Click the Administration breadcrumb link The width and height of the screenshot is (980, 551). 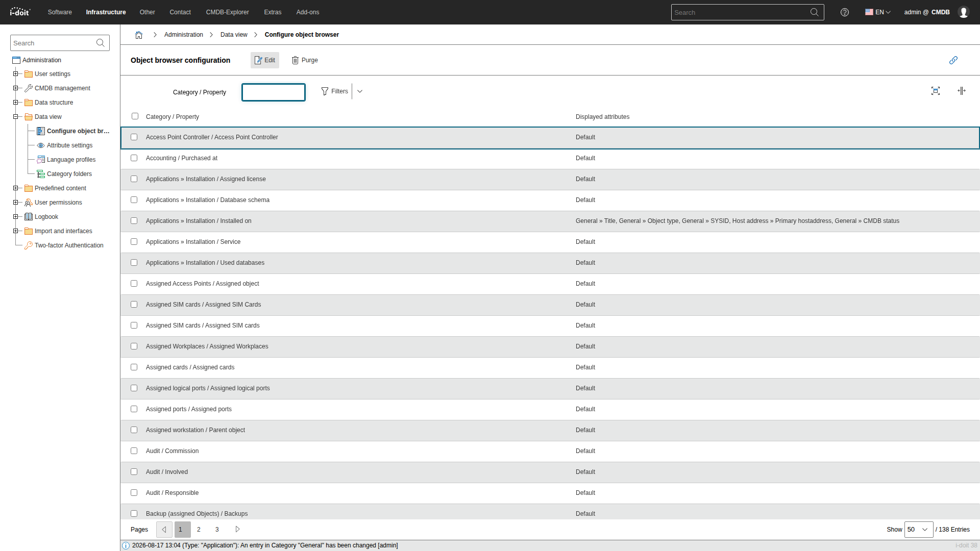[x=184, y=35]
